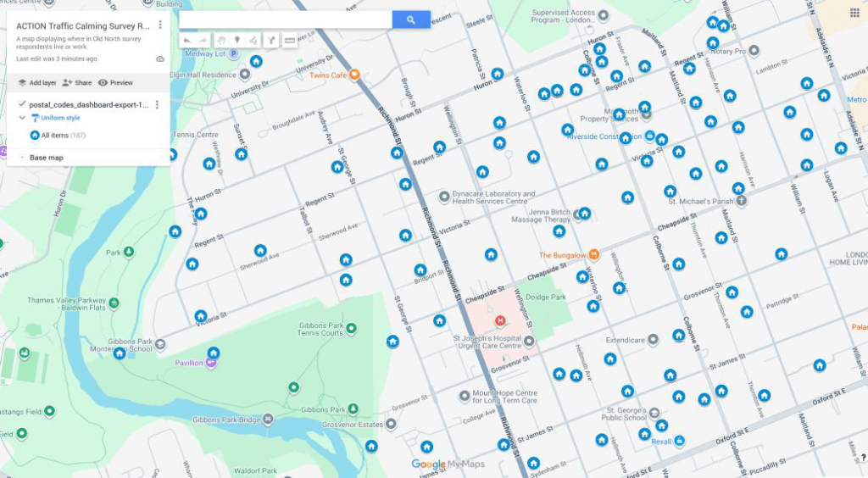
Task: Click the Share button
Action: (x=77, y=83)
